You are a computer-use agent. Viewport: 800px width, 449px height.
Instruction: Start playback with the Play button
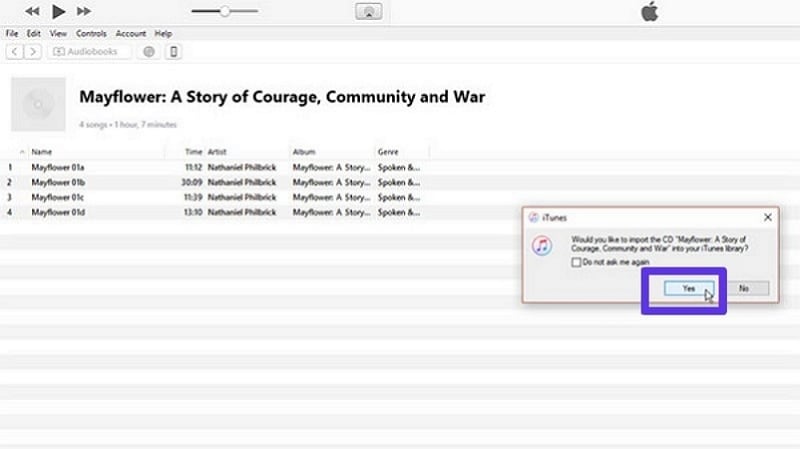[59, 11]
